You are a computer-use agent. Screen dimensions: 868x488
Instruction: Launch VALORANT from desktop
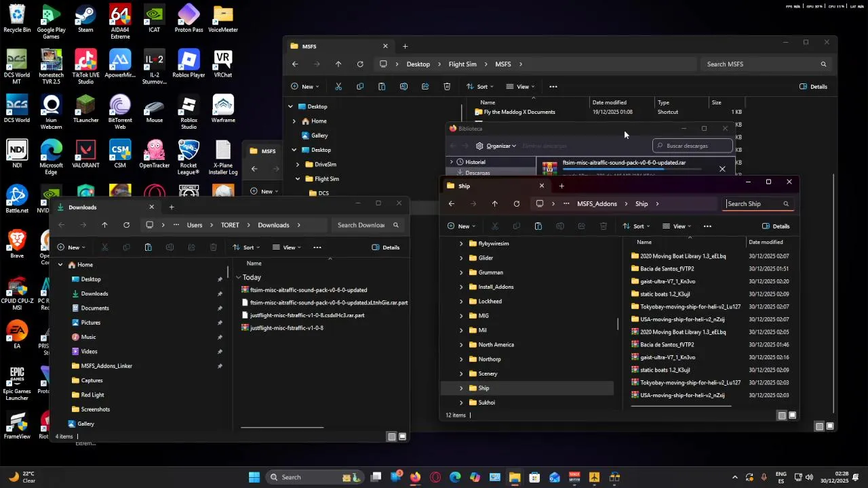pos(85,155)
